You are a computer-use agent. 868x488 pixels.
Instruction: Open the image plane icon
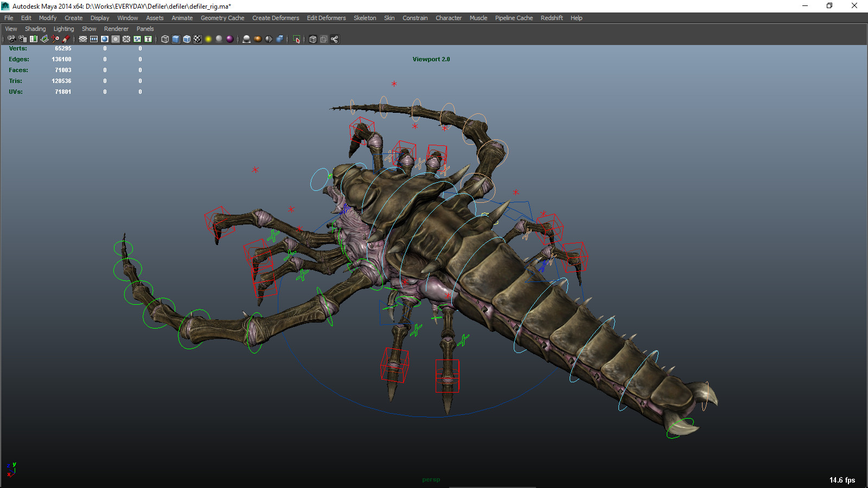pos(43,38)
